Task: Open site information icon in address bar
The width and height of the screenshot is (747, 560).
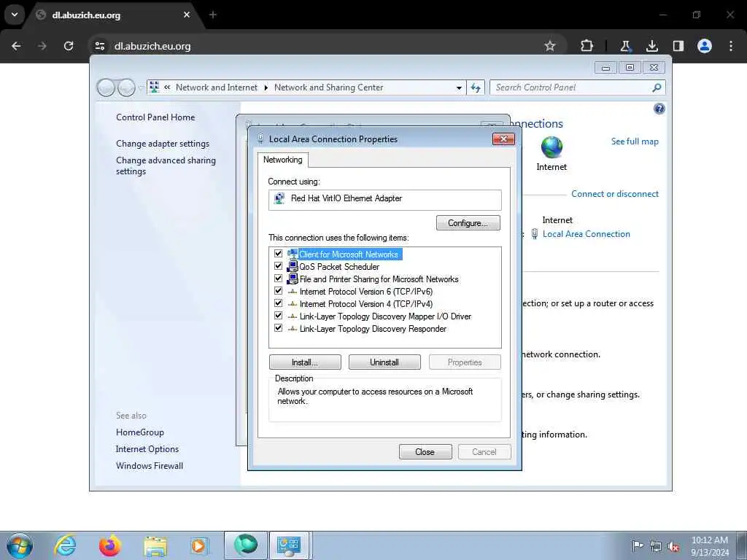Action: point(100,46)
